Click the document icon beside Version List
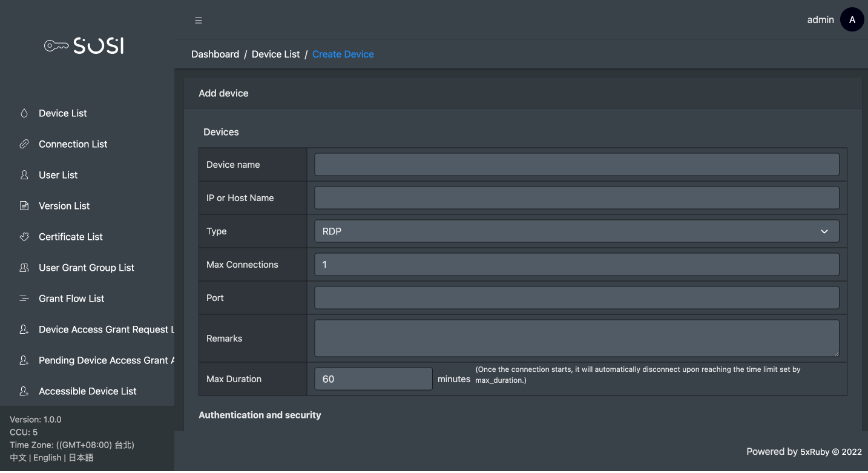The image size is (868, 473). click(x=24, y=206)
